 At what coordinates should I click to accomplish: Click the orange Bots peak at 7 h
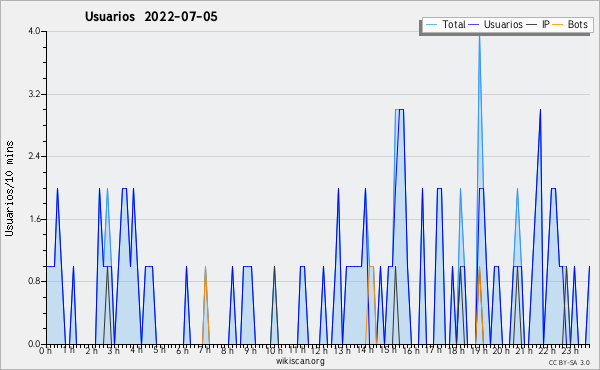[205, 267]
